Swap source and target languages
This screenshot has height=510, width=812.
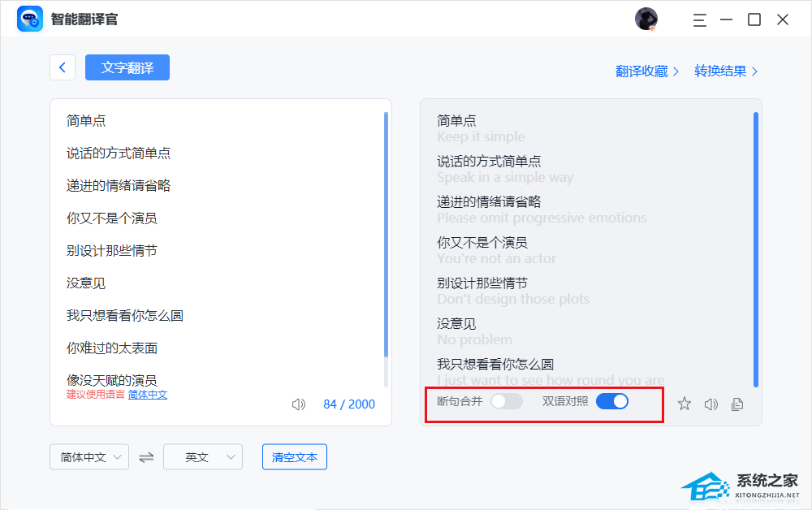[146, 457]
